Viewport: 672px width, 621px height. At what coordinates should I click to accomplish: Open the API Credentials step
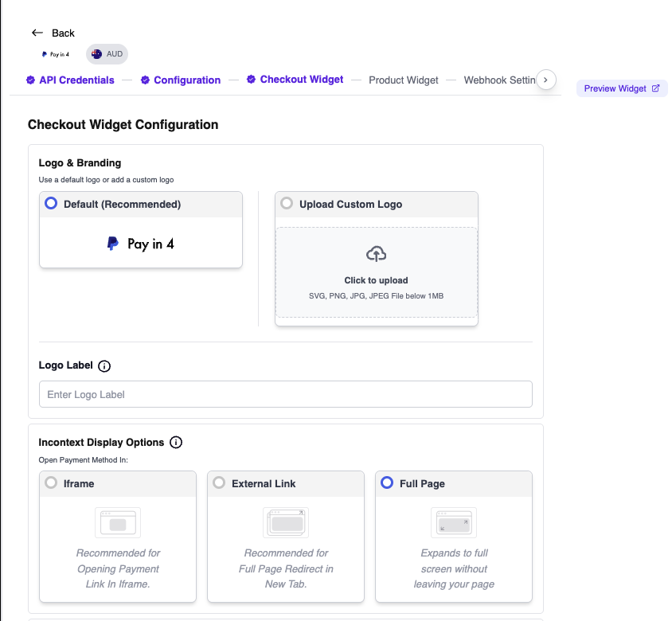[76, 80]
